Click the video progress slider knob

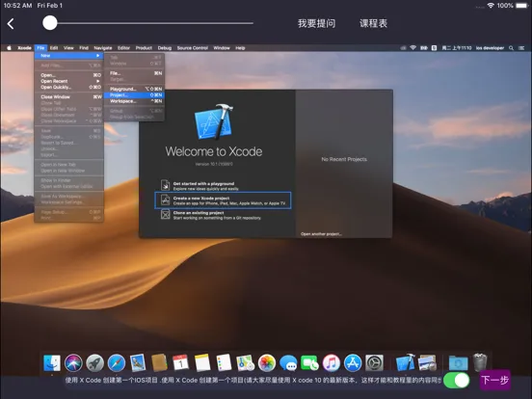(x=50, y=23)
